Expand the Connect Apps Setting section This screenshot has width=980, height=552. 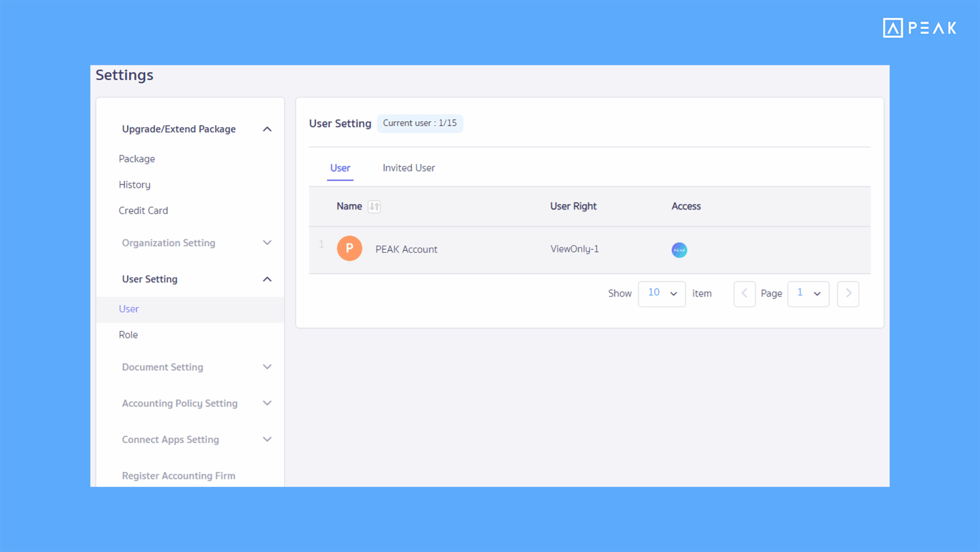[x=267, y=439]
